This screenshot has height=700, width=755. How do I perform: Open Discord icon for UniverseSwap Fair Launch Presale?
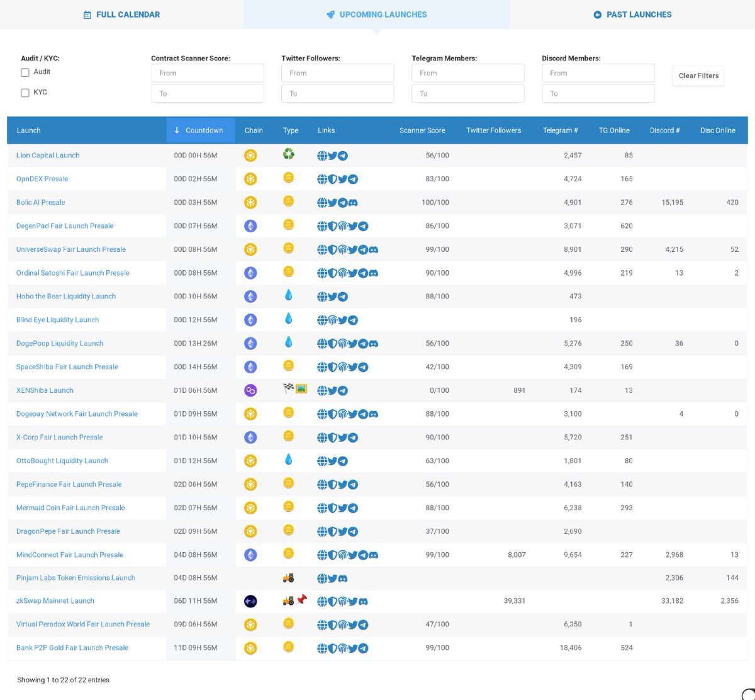point(374,249)
